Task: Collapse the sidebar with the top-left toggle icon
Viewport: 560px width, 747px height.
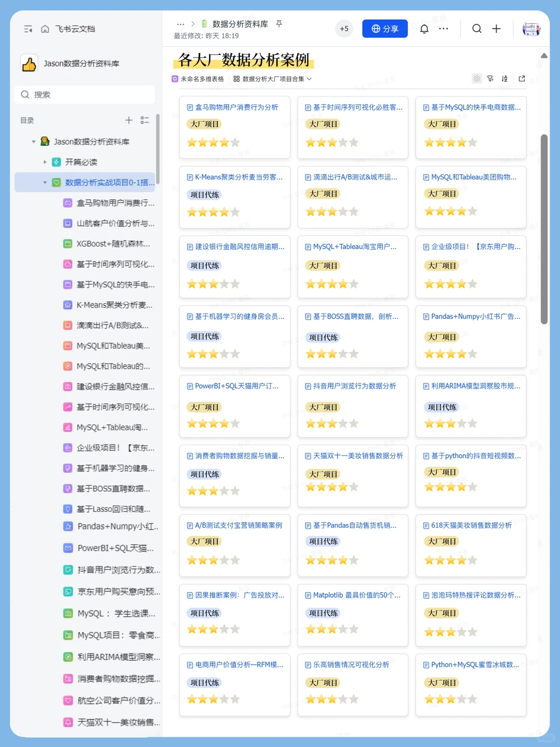Action: (x=28, y=29)
